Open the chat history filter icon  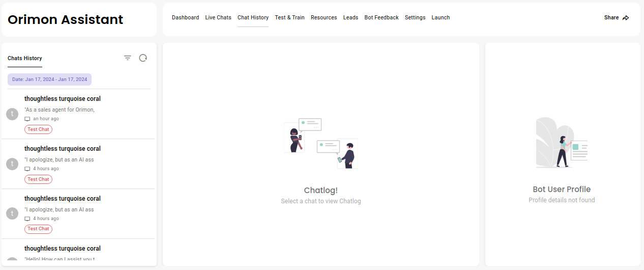click(128, 58)
